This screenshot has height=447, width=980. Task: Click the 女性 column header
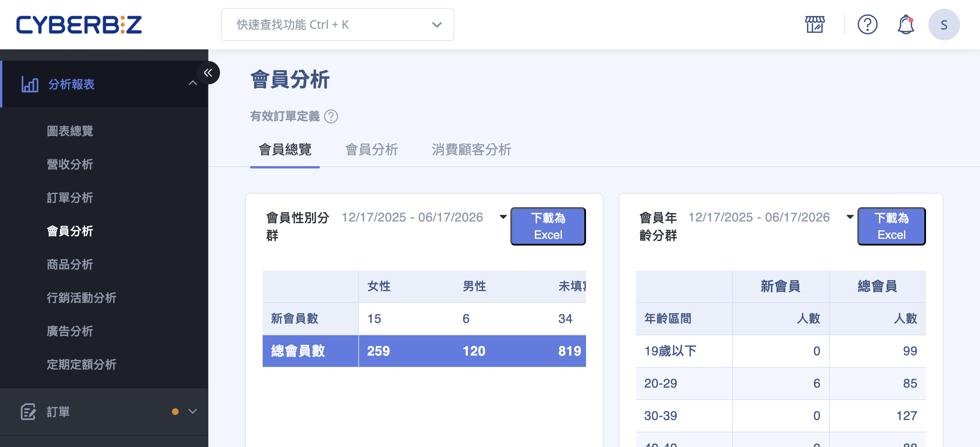(379, 286)
